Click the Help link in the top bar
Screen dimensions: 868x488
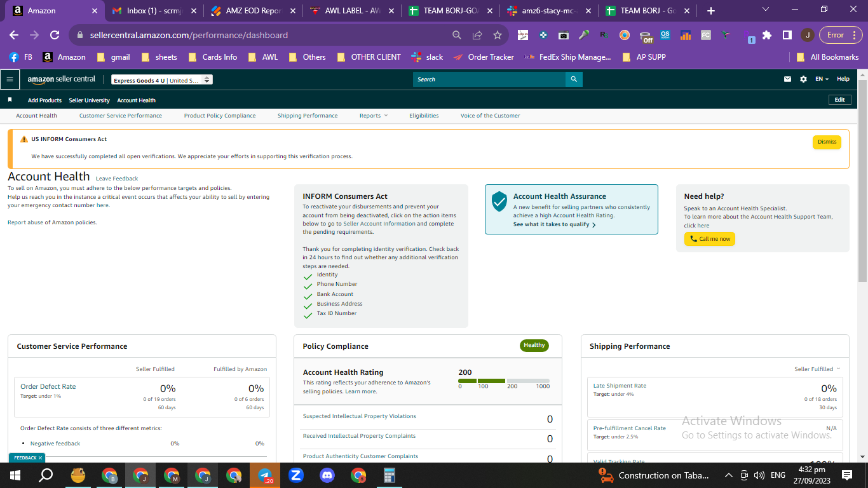coord(843,79)
